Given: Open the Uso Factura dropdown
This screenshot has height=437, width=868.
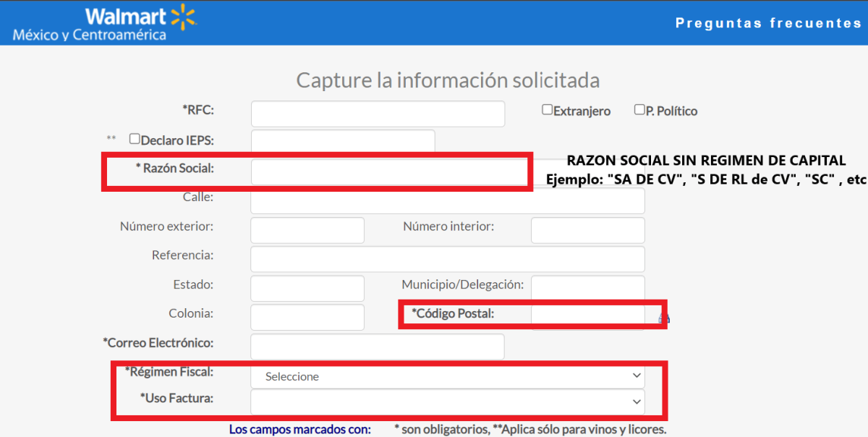Looking at the screenshot, I should pyautogui.click(x=447, y=402).
